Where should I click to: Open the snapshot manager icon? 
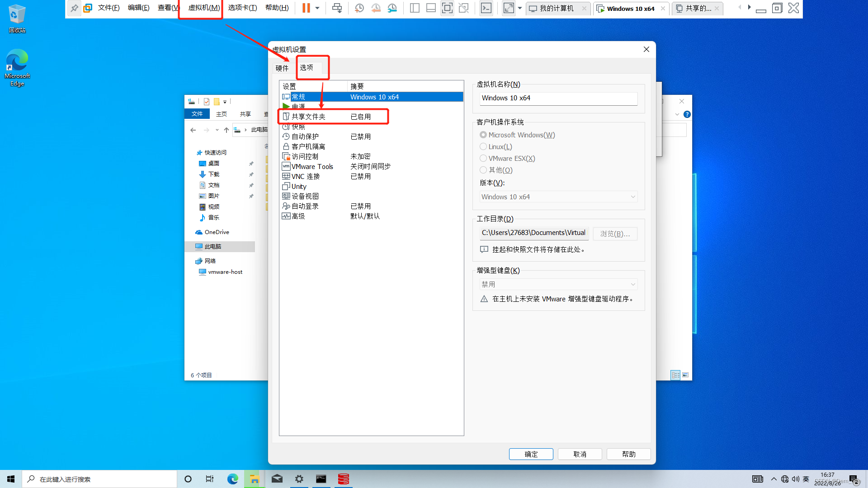[392, 8]
